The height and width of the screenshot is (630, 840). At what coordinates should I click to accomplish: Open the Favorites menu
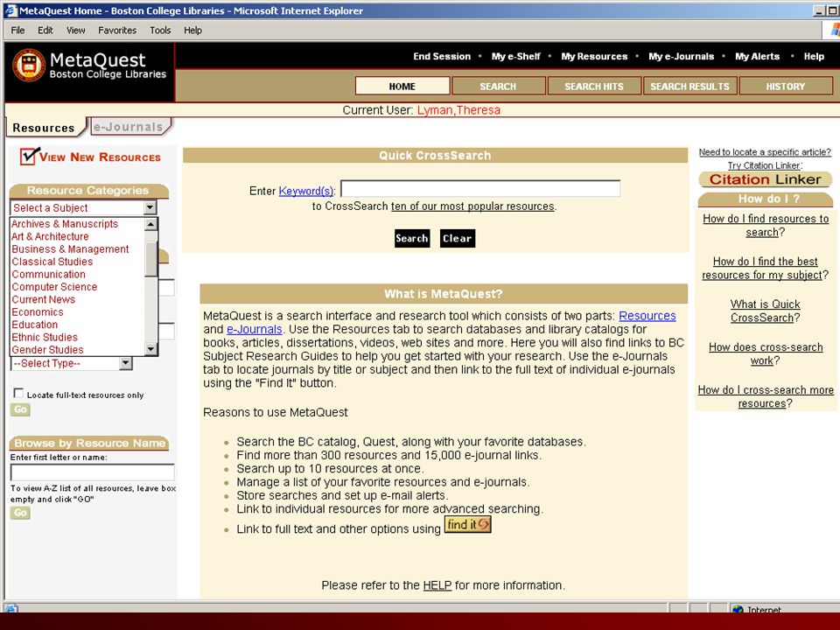point(116,30)
